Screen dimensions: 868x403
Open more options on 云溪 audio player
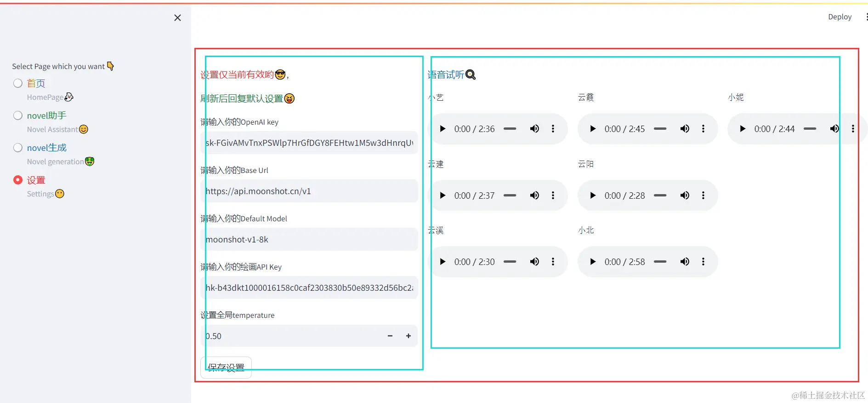coord(553,262)
